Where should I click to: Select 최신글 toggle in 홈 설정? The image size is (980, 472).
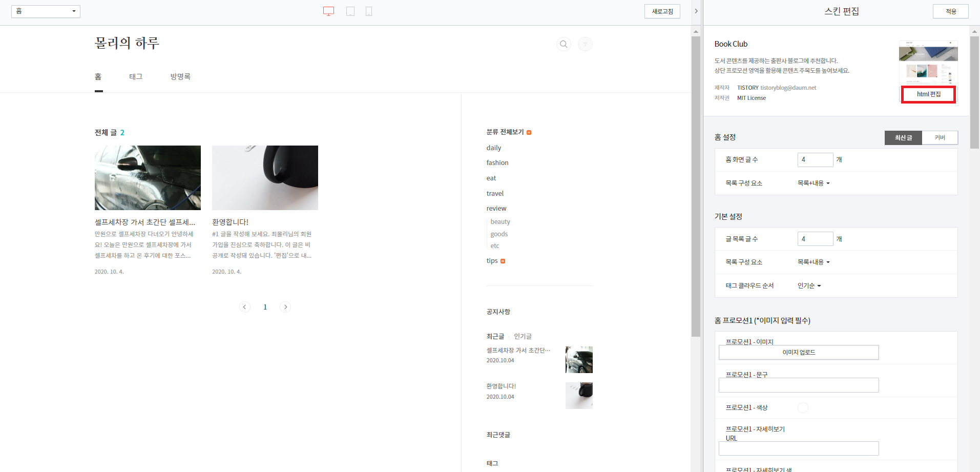(903, 138)
